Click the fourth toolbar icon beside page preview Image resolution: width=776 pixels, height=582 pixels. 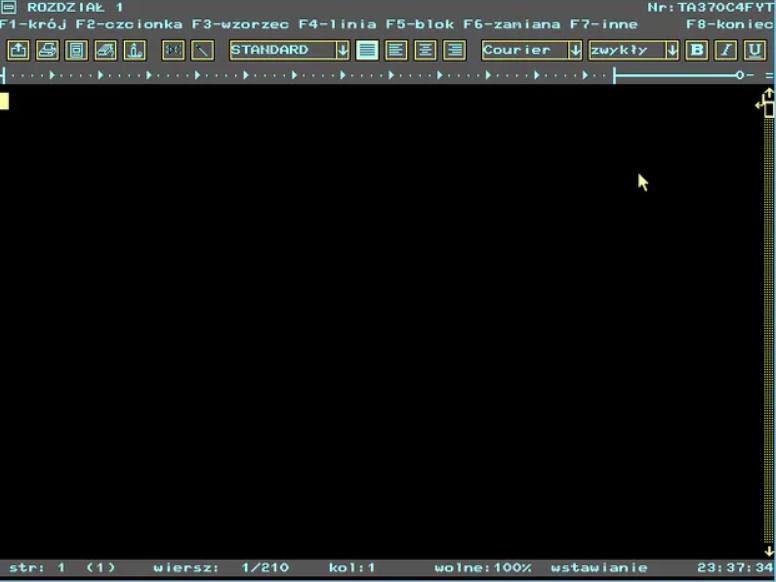[x=105, y=50]
